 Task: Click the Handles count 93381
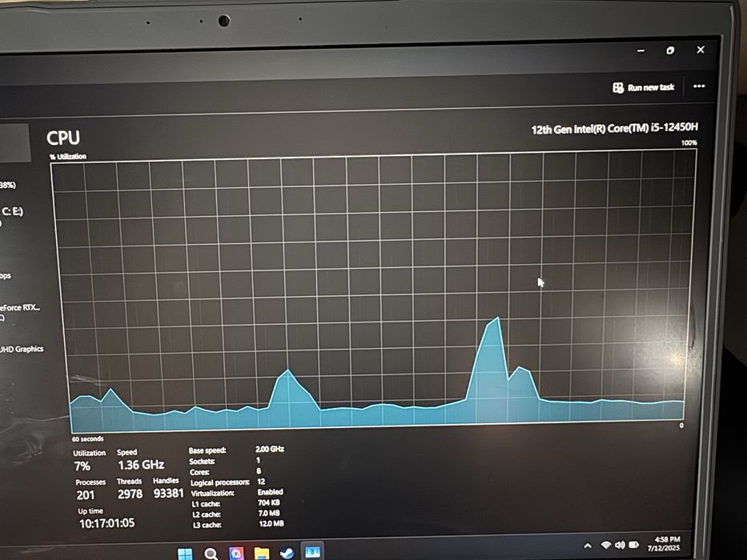pos(168,493)
